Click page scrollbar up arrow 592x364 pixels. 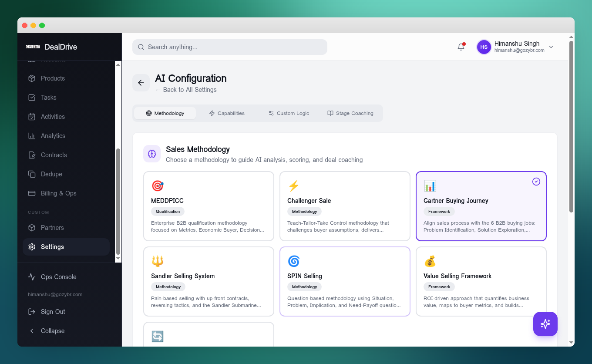pyautogui.click(x=571, y=37)
